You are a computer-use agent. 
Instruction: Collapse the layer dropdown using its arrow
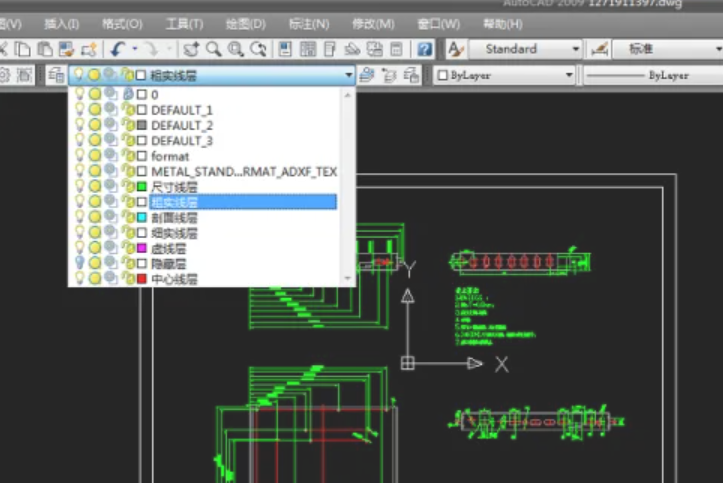click(x=348, y=75)
